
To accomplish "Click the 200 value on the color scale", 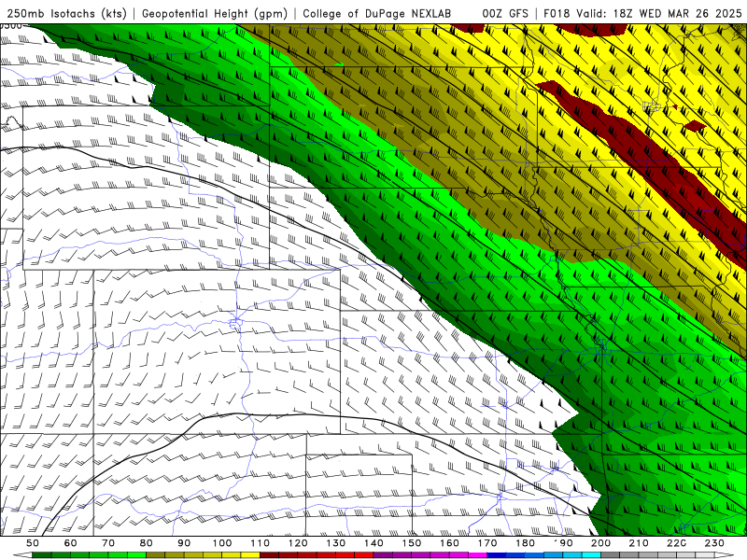I will click(x=600, y=543).
